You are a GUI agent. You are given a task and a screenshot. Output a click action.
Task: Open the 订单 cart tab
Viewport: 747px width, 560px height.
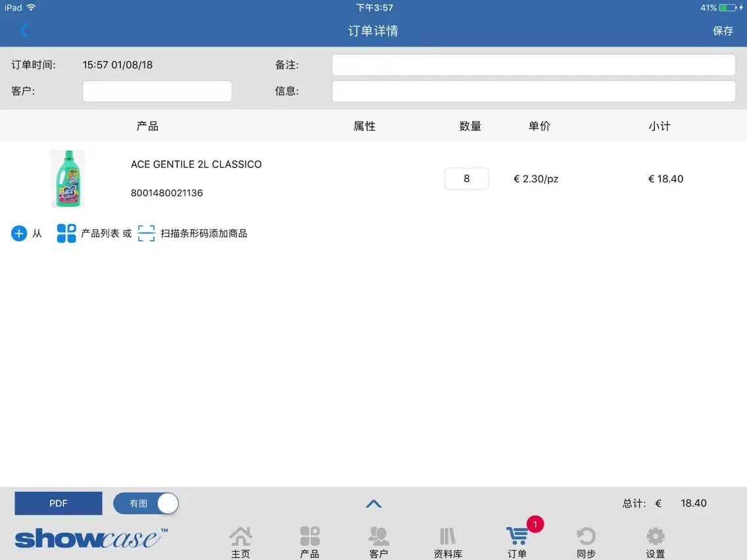click(517, 542)
